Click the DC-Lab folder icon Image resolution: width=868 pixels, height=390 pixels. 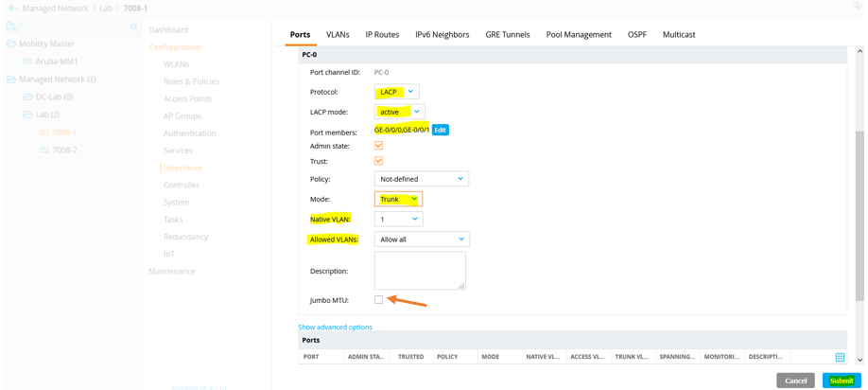pyautogui.click(x=28, y=97)
